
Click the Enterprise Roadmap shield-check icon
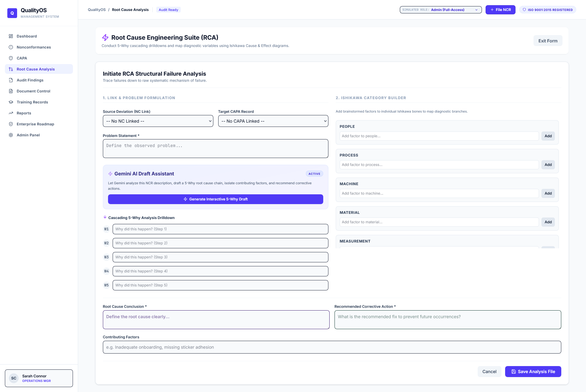(11, 124)
